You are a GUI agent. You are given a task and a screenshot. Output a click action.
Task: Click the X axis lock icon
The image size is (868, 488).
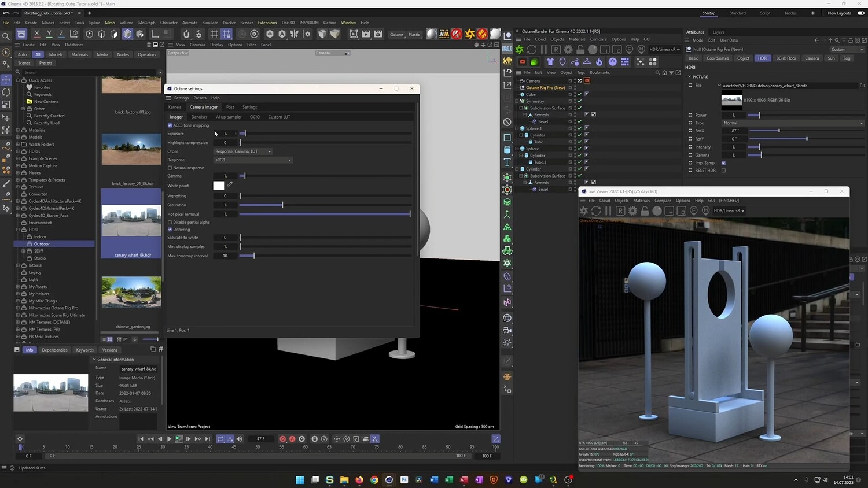coord(36,34)
